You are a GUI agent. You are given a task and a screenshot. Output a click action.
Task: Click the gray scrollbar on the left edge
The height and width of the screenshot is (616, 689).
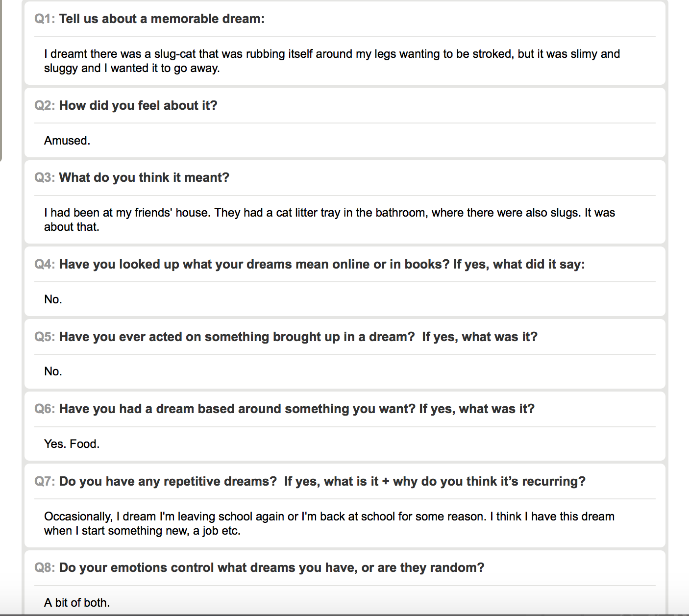click(x=1, y=78)
